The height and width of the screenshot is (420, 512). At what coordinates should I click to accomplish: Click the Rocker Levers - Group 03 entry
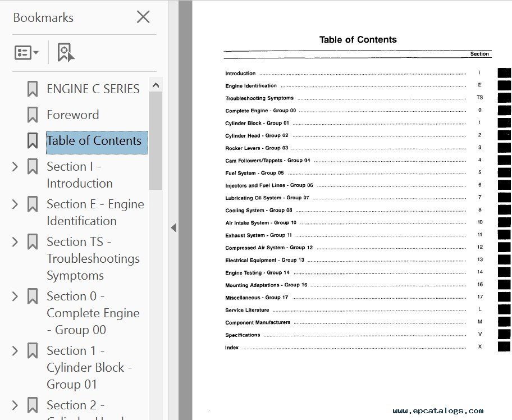[x=257, y=148]
